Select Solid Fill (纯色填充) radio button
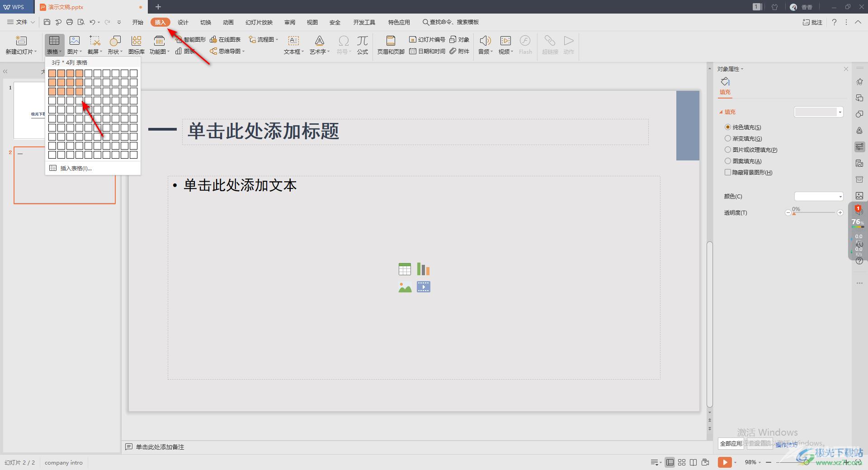The height and width of the screenshot is (470, 868). coord(728,127)
